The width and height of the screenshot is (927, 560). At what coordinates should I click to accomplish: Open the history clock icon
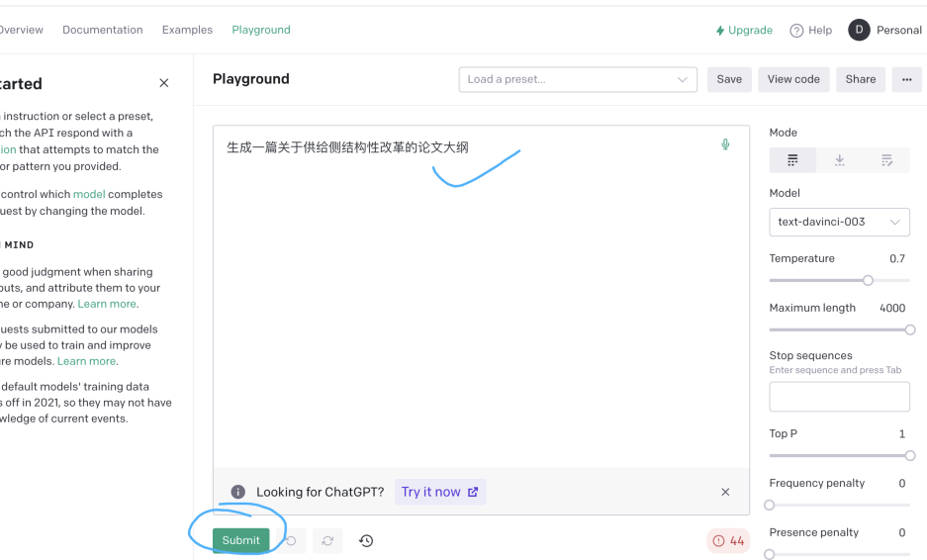tap(366, 541)
